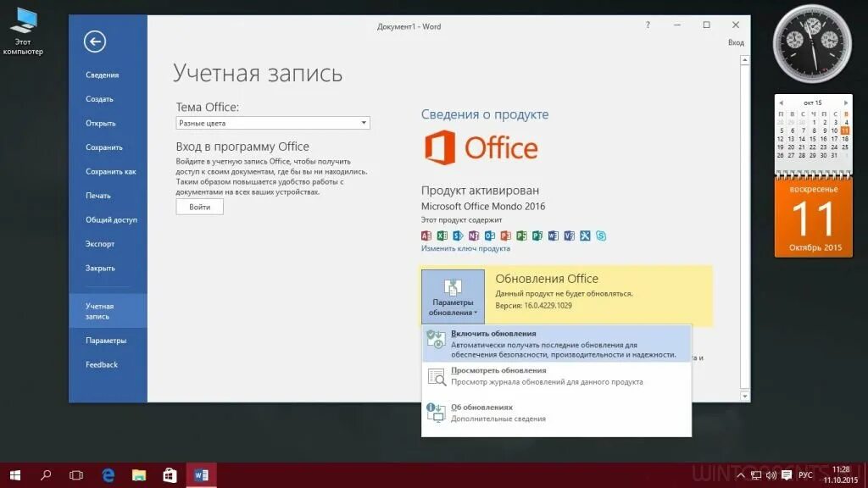Image resolution: width=868 pixels, height=488 pixels.
Task: Click the OneNote icon in product list
Action: pos(473,236)
